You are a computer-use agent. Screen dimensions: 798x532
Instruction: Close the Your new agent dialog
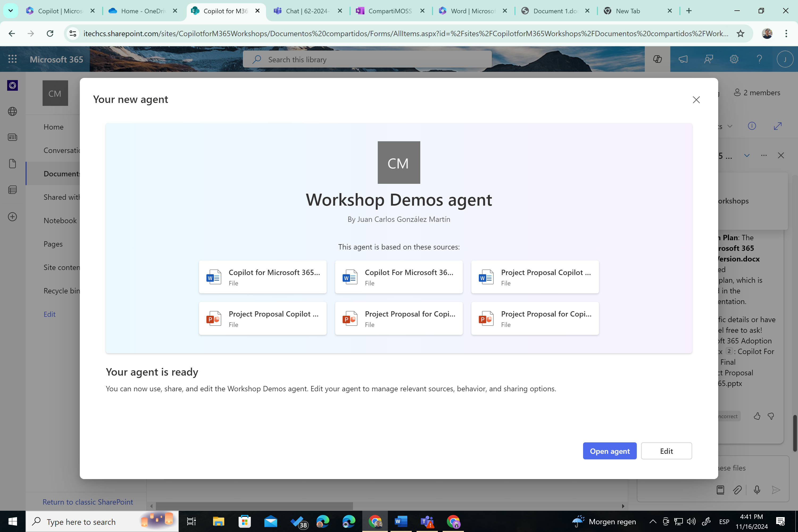[x=696, y=100]
